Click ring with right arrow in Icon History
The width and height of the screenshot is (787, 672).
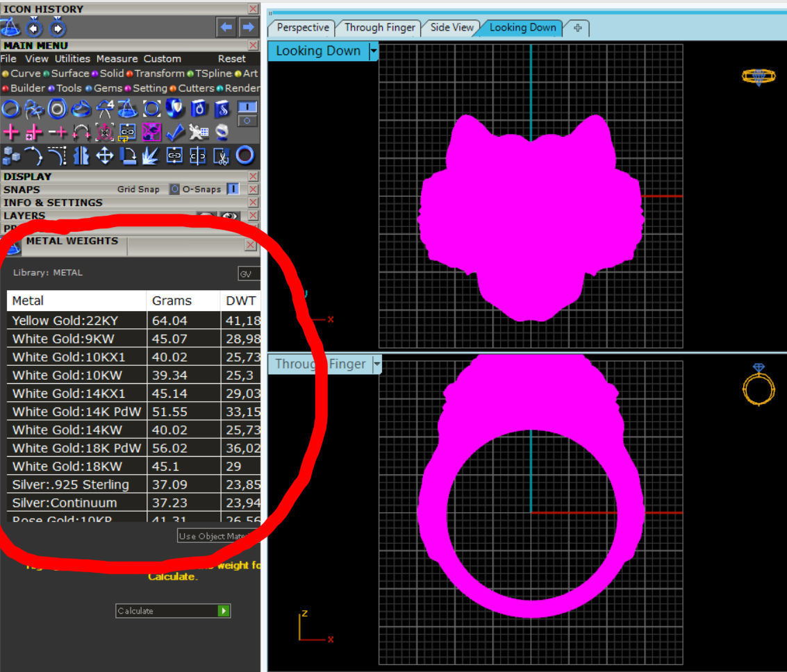pyautogui.click(x=57, y=27)
